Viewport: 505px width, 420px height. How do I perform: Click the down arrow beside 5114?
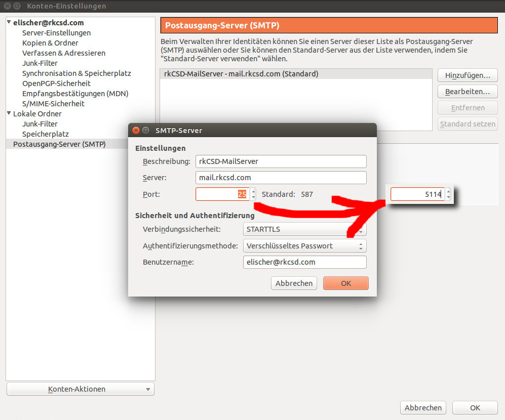tap(448, 197)
